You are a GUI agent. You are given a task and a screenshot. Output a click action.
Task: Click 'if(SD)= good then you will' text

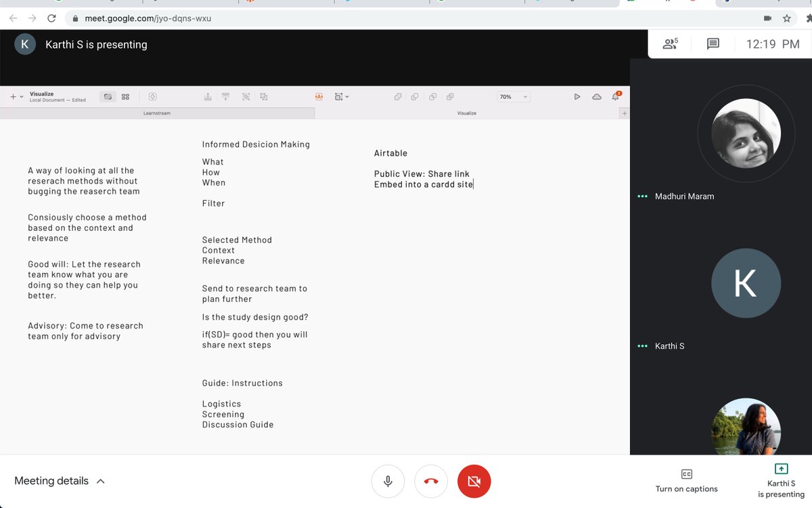click(254, 335)
